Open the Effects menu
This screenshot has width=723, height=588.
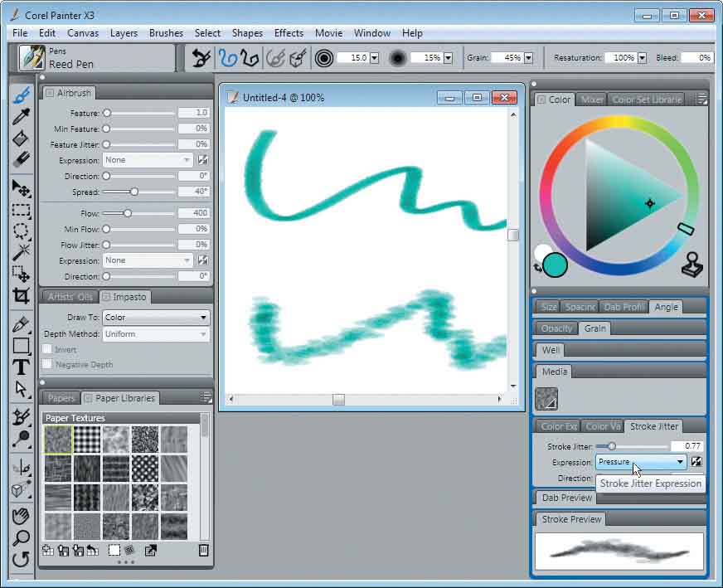[x=288, y=33]
